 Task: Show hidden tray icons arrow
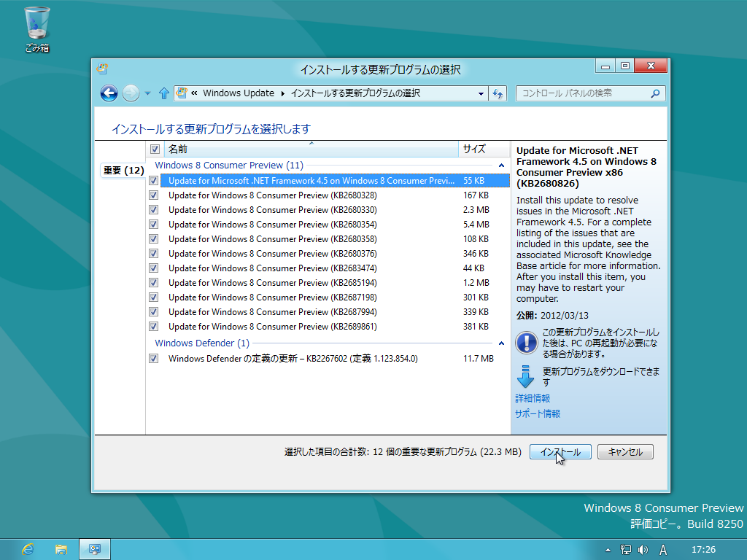608,550
